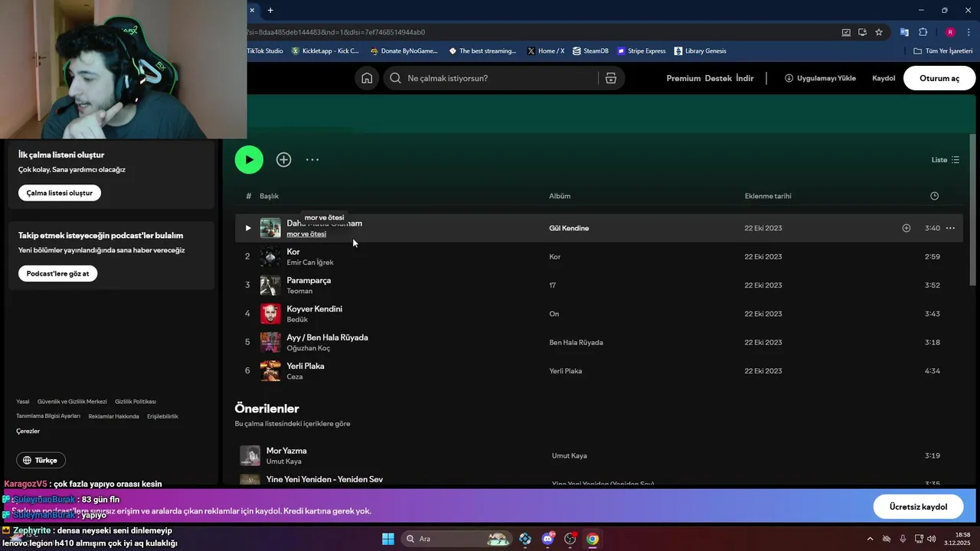980x551 pixels.
Task: Open Windows Start menu
Action: (x=388, y=539)
